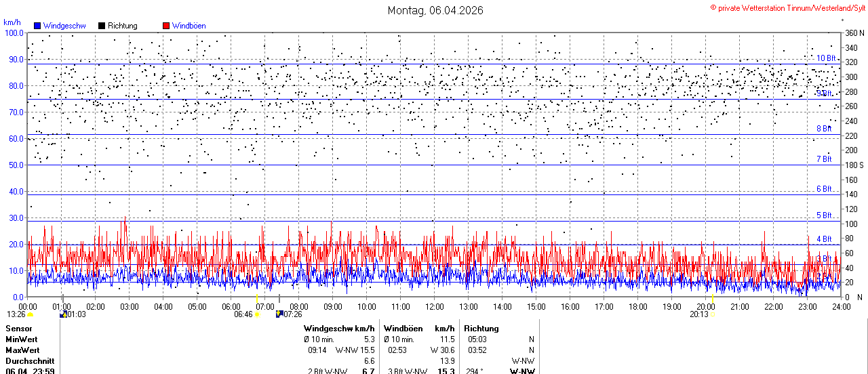Click the MaxWert row header
This screenshot has height=374, width=868.
22,350
